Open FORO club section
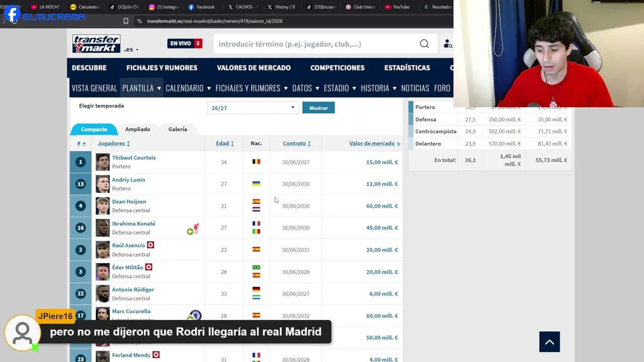The width and height of the screenshot is (644, 362). [442, 88]
